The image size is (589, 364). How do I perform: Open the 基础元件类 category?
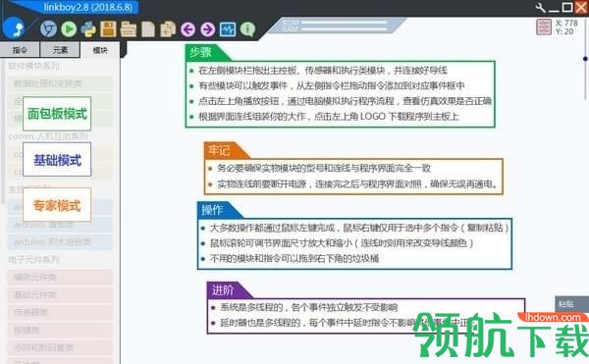point(60,295)
